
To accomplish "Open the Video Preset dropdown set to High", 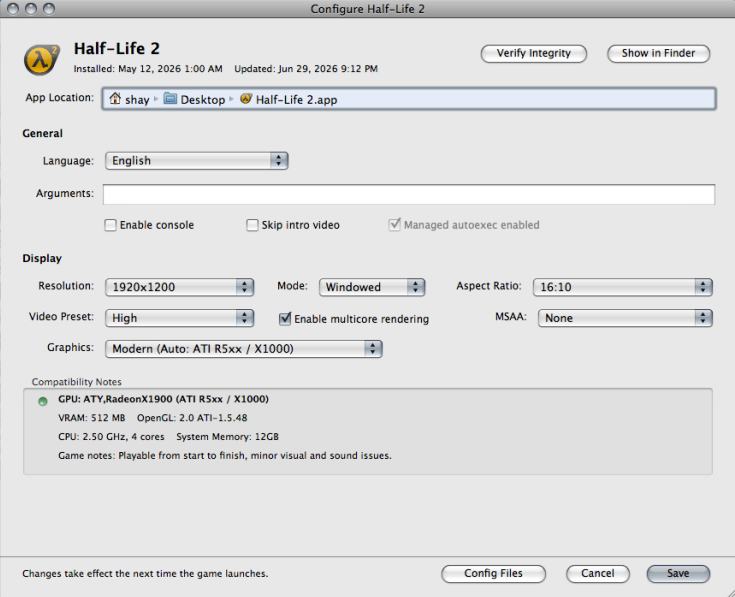I will click(x=180, y=318).
